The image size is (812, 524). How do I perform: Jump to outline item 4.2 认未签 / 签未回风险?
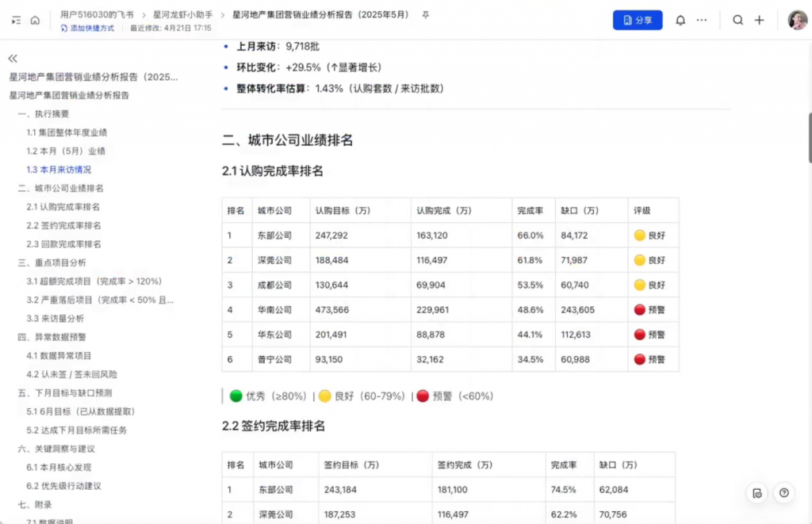pyautogui.click(x=72, y=374)
